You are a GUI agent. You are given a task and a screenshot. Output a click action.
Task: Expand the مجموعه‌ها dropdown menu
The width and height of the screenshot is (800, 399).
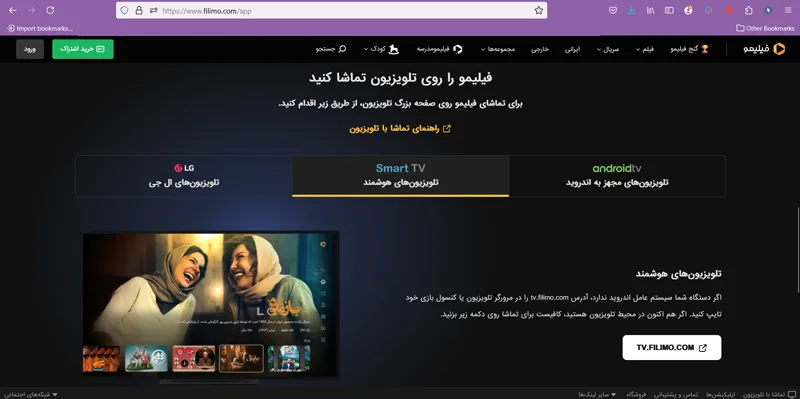tap(483, 49)
